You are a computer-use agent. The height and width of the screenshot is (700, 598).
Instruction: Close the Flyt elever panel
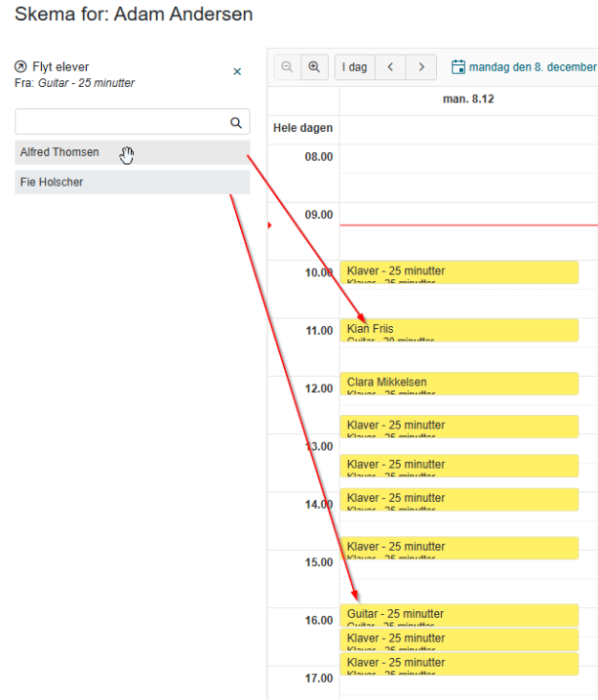[237, 71]
